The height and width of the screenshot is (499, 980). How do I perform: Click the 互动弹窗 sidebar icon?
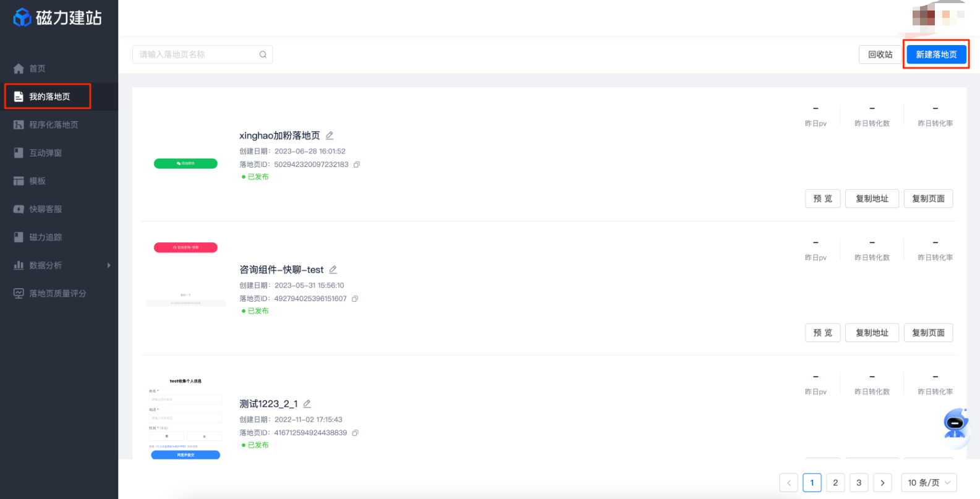[19, 153]
